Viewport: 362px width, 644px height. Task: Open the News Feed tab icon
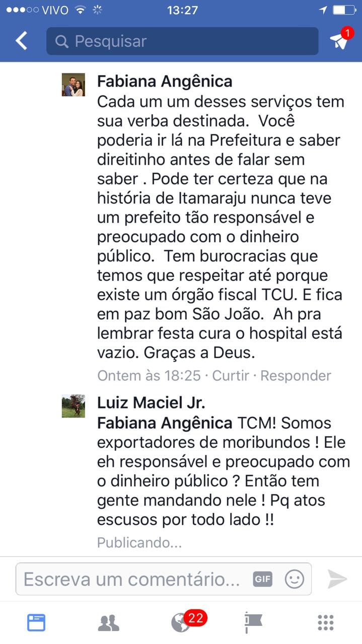pyautogui.click(x=36, y=623)
